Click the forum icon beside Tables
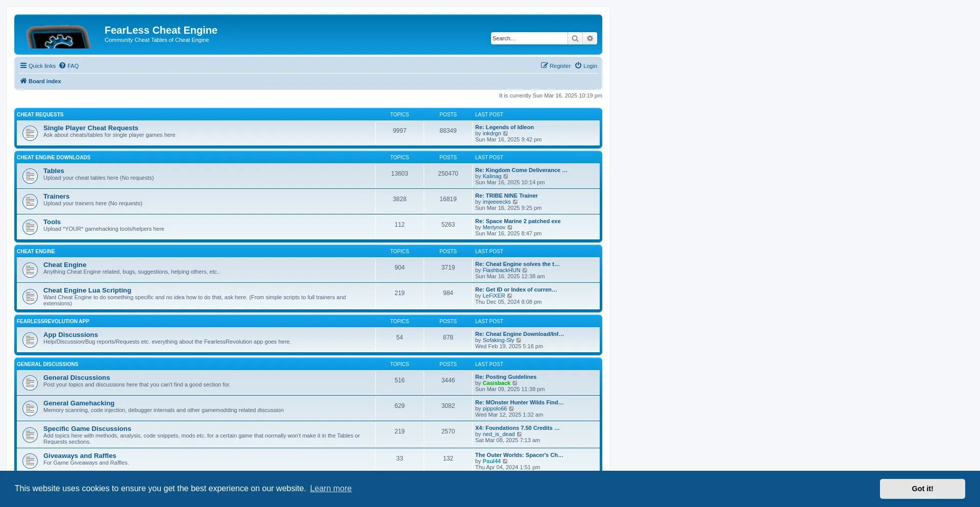Screen dimensions: 980x507 coord(30,176)
